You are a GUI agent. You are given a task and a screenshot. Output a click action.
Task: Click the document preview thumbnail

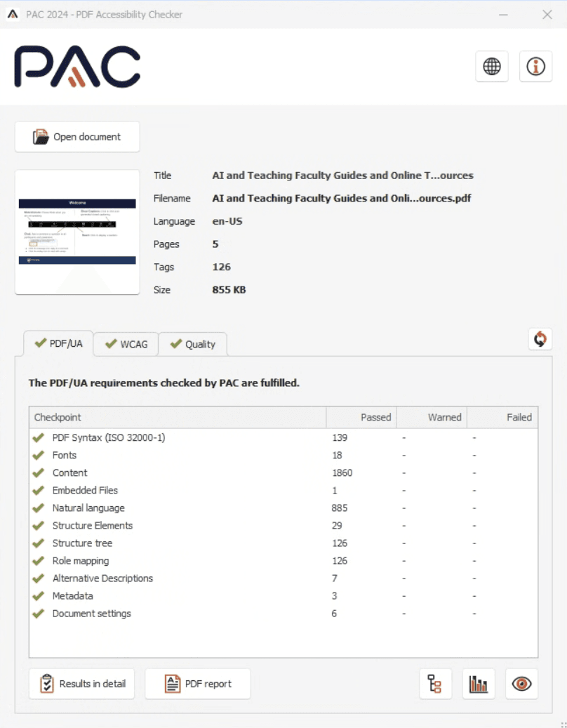pos(76,232)
